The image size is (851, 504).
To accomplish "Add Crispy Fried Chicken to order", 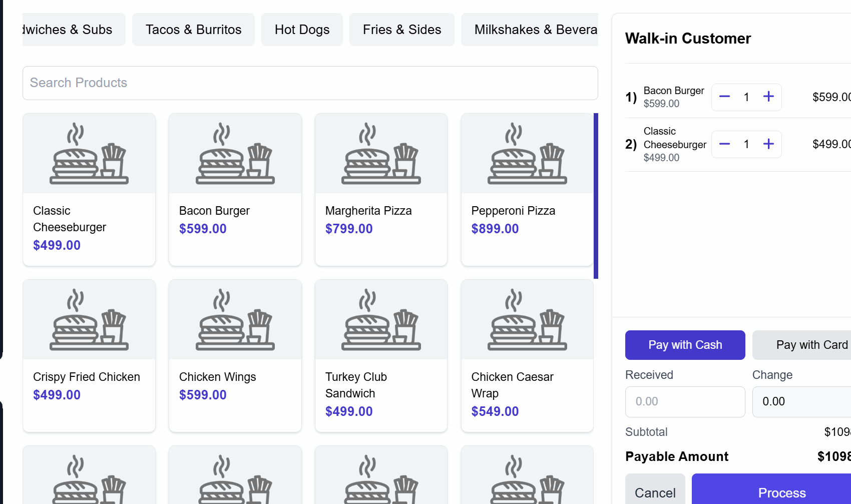I will pos(89,355).
